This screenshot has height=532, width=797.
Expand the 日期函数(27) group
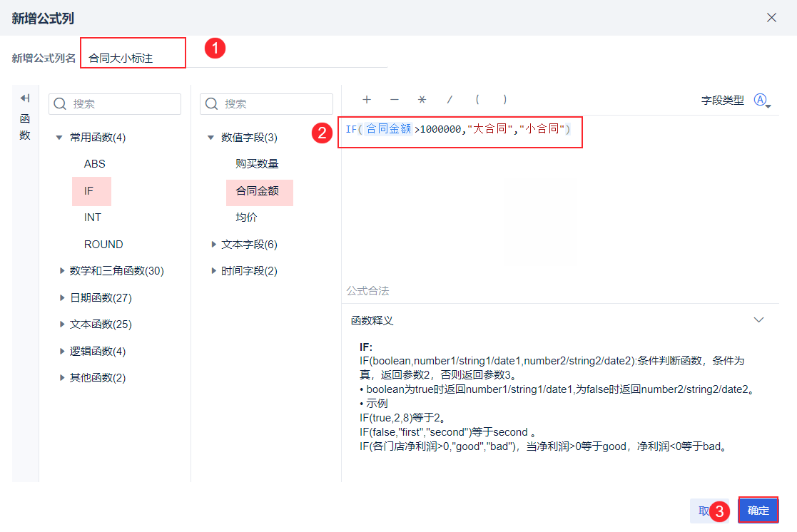[x=61, y=298]
